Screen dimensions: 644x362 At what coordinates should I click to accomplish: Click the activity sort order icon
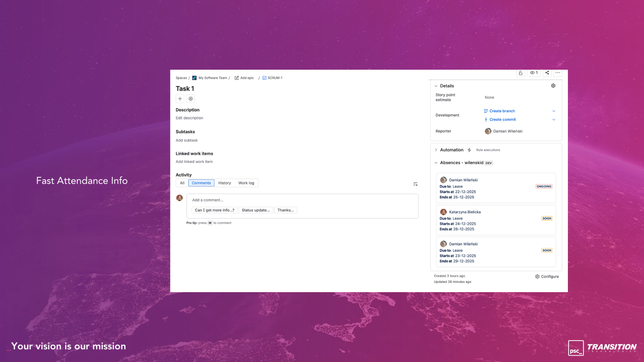point(415,184)
